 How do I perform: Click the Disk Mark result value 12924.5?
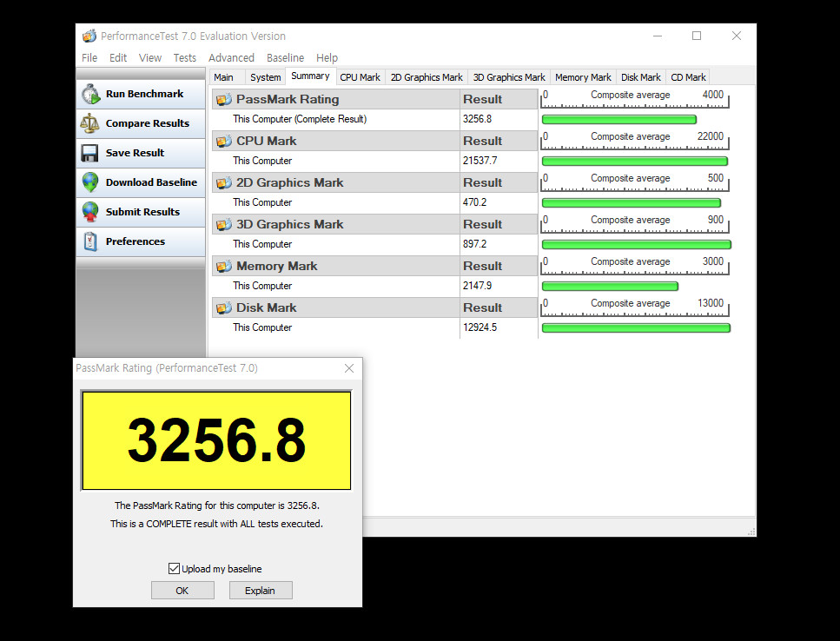tap(480, 327)
